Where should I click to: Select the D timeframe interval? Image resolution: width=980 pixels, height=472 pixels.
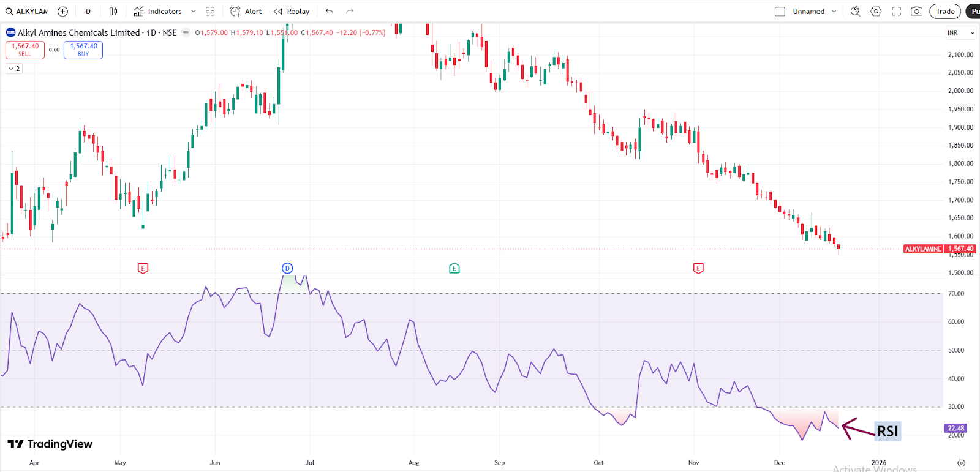click(x=88, y=12)
